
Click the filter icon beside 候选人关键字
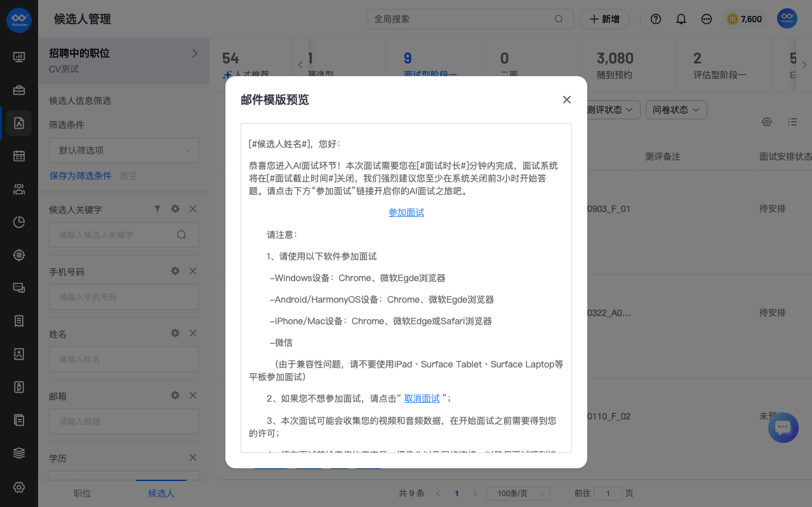(x=157, y=209)
